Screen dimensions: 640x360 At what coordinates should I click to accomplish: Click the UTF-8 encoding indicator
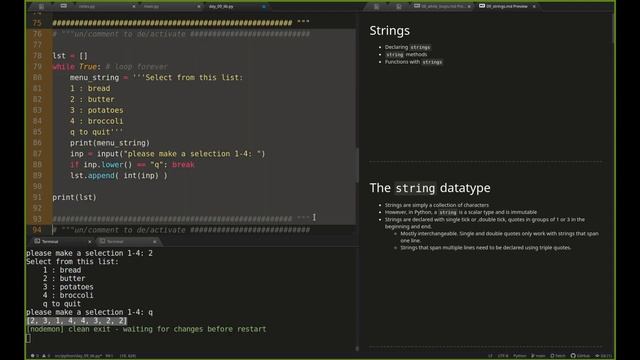tap(503, 356)
